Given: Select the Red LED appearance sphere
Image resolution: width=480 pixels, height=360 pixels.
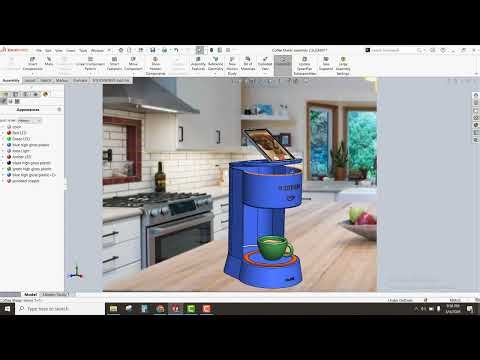Looking at the screenshot, I should tap(9, 133).
